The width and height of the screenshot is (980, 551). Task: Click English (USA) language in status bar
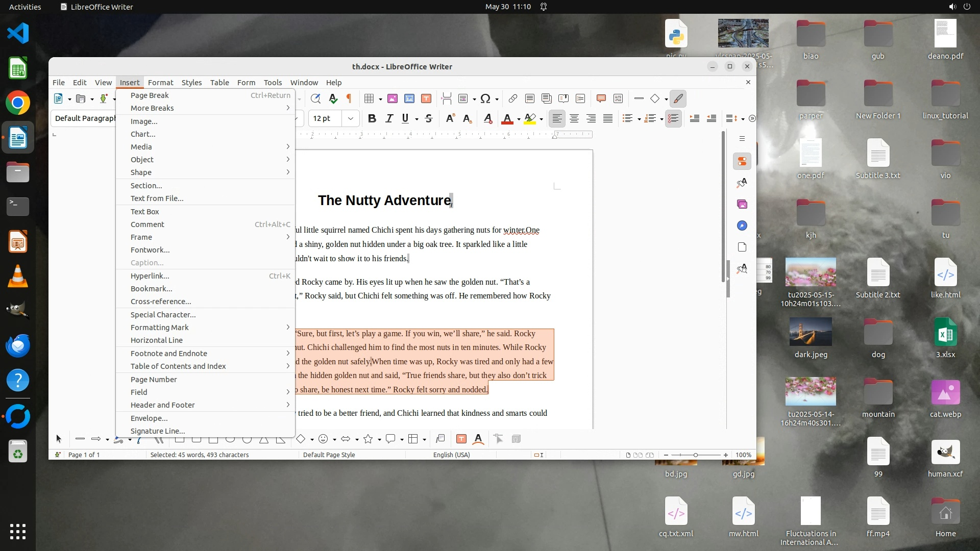click(451, 455)
